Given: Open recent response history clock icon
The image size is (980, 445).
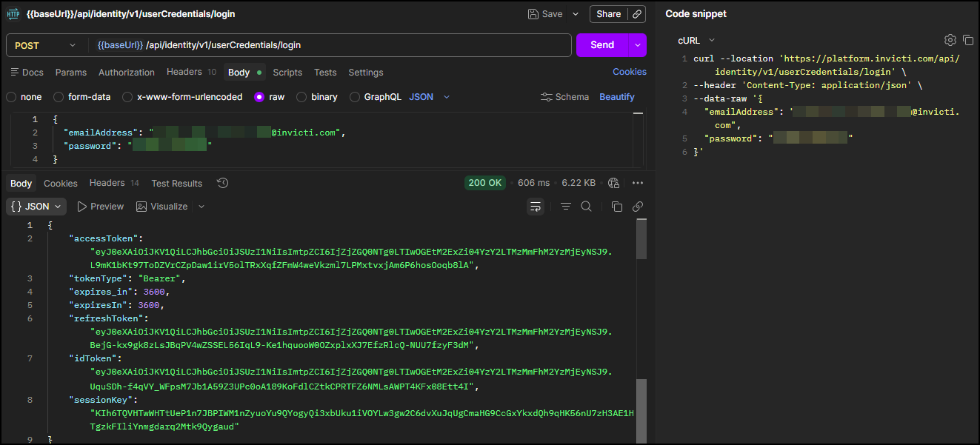Looking at the screenshot, I should pos(222,183).
